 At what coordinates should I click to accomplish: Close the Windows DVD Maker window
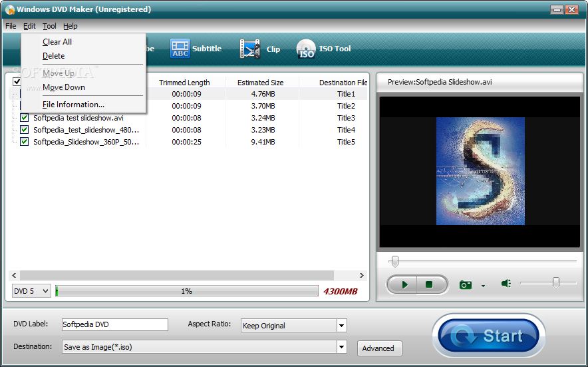click(x=571, y=10)
